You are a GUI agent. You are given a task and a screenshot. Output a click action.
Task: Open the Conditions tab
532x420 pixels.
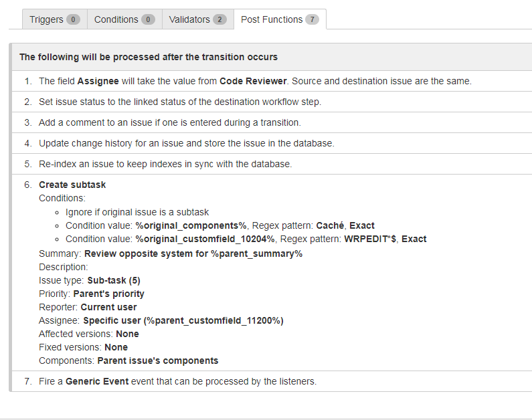click(x=116, y=19)
